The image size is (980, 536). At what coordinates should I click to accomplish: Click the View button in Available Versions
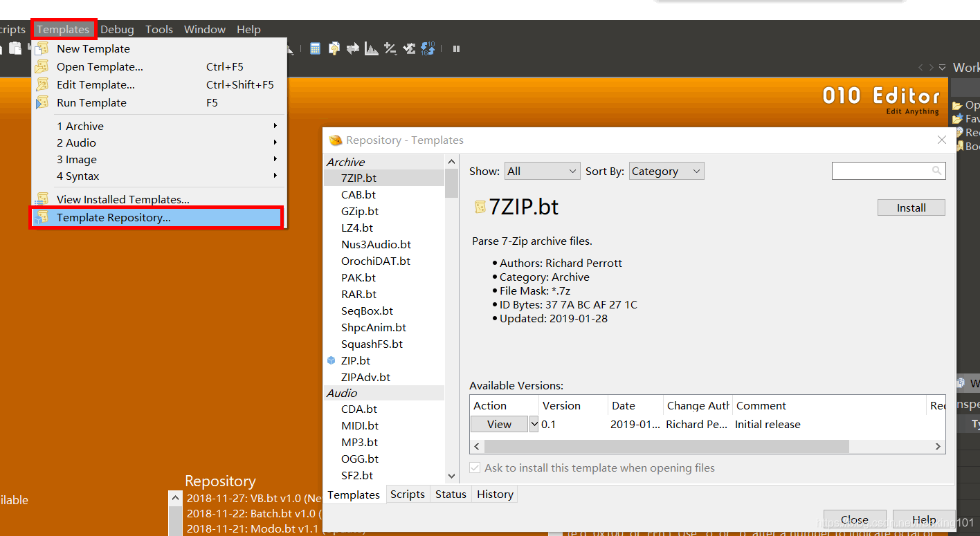coord(499,425)
